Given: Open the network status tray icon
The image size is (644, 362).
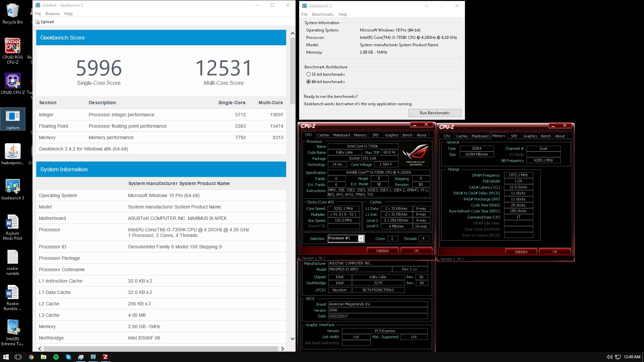Looking at the screenshot, I should point(618,357).
